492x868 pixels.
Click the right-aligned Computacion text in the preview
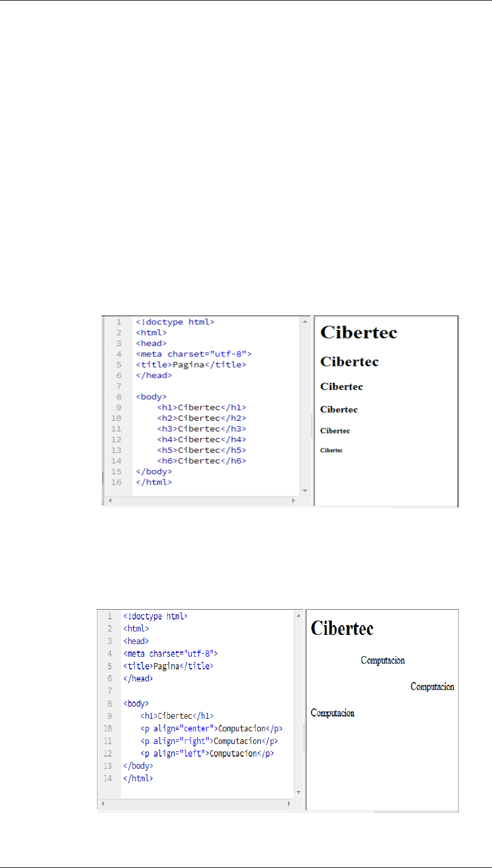pos(433,687)
